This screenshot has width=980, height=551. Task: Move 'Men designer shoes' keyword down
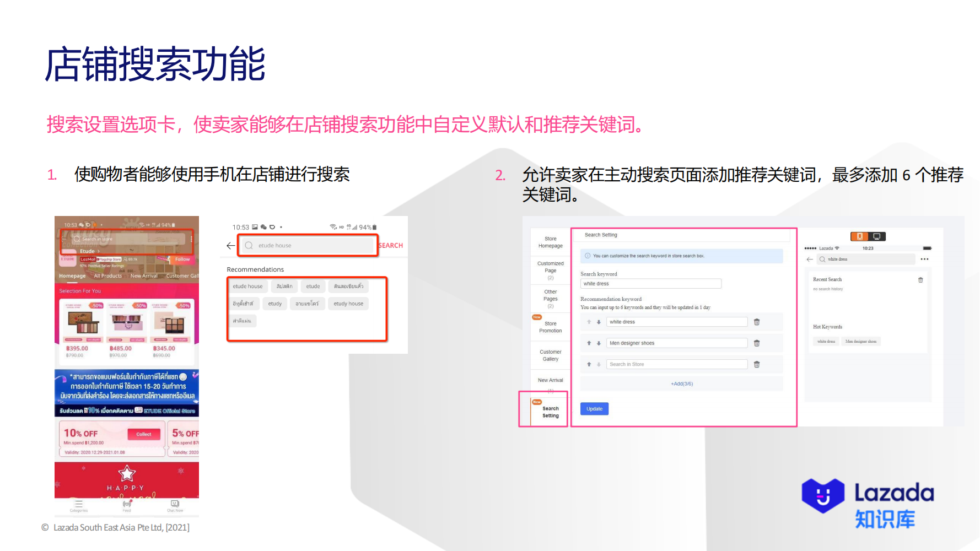599,343
